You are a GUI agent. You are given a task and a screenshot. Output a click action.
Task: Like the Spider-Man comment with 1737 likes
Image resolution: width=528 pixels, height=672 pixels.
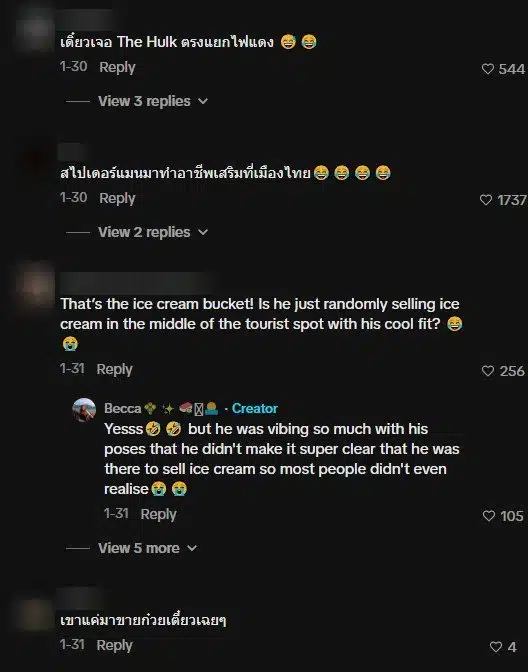click(x=486, y=200)
